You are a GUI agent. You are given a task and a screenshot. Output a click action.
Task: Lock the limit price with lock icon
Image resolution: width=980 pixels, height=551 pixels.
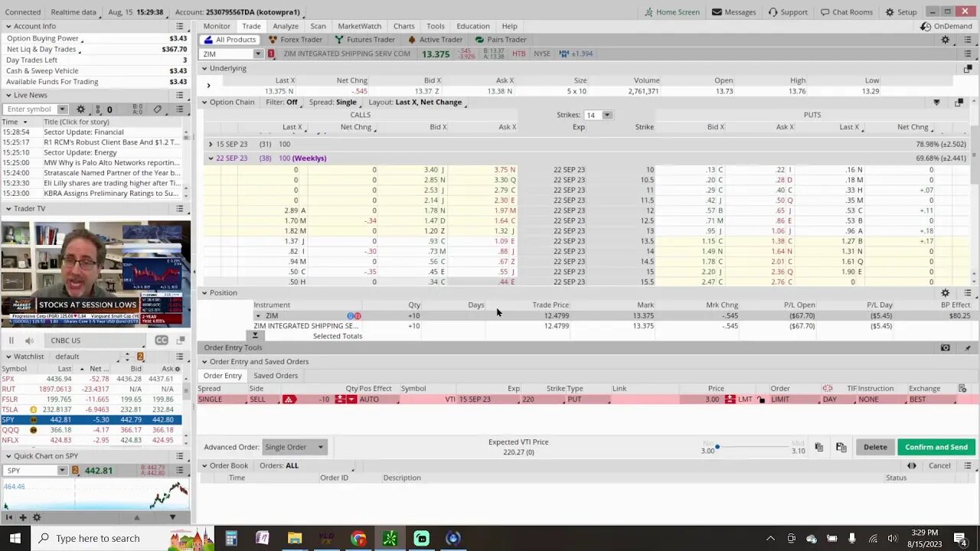761,399
